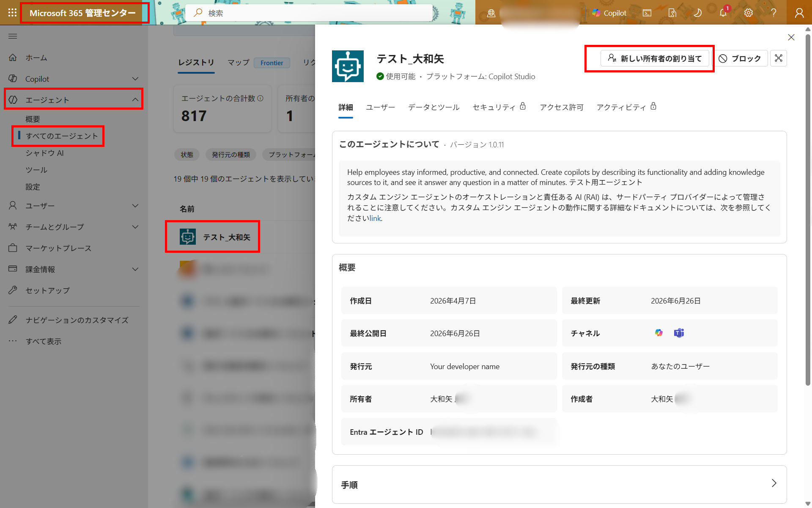Click すべて表示 in sidebar
The image size is (812, 508).
click(x=43, y=341)
